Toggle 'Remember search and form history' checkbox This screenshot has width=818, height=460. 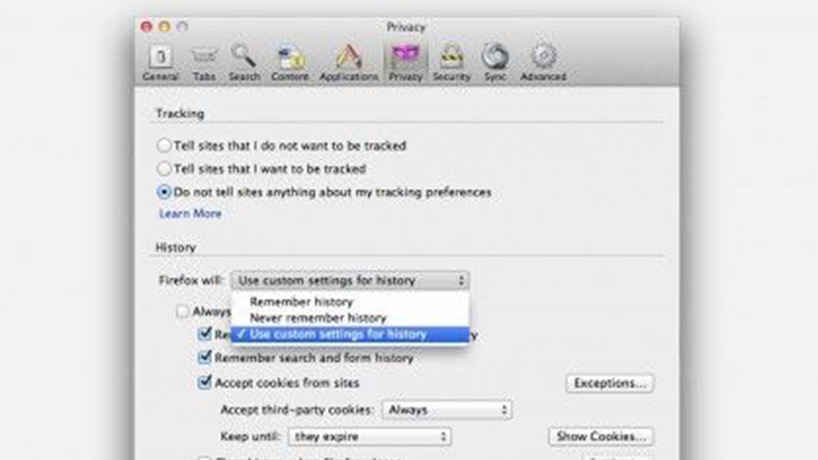206,357
